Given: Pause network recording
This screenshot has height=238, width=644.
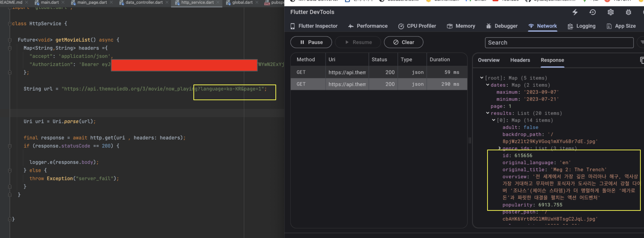Looking at the screenshot, I should [x=311, y=42].
